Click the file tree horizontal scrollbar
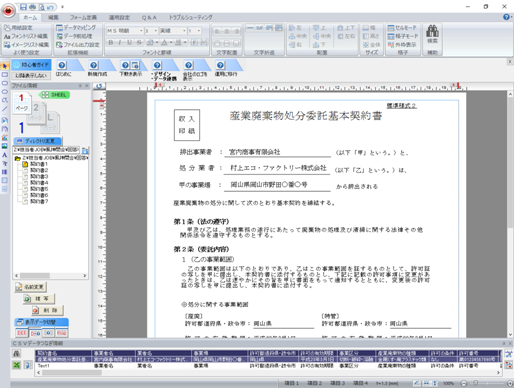514x388 pixels. [x=51, y=276]
